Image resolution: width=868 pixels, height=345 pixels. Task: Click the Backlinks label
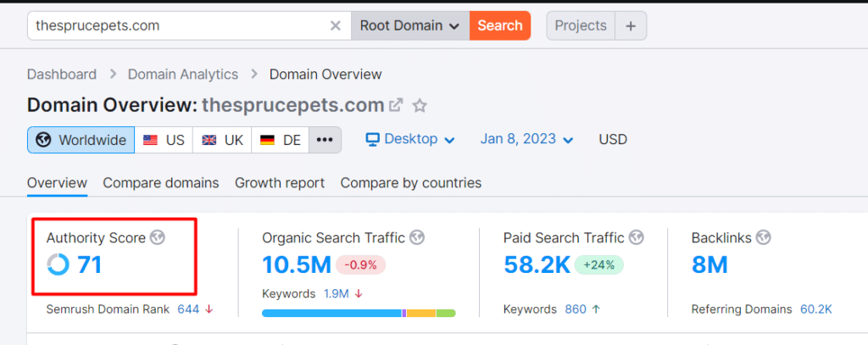coord(721,238)
